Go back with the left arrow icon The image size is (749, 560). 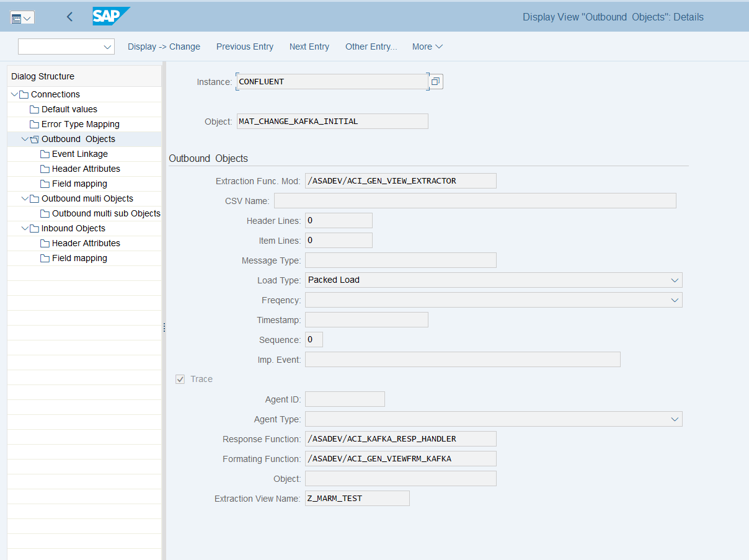(x=69, y=17)
